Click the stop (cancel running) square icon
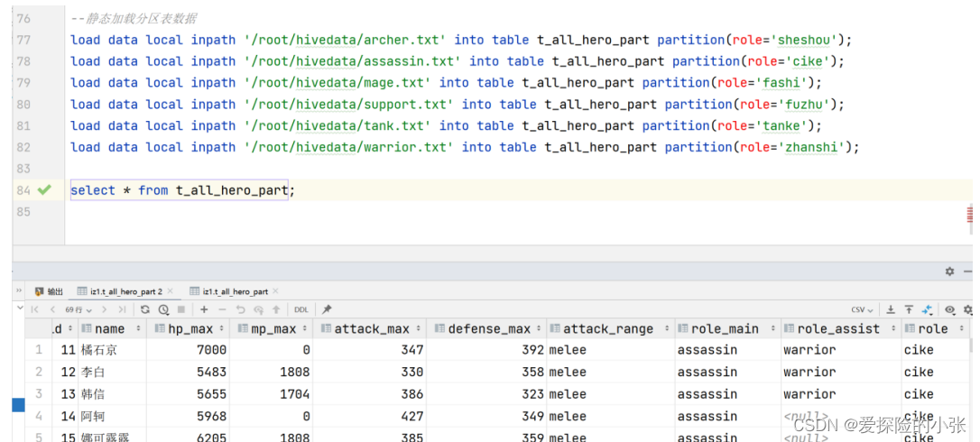The image size is (980, 442). tap(181, 309)
